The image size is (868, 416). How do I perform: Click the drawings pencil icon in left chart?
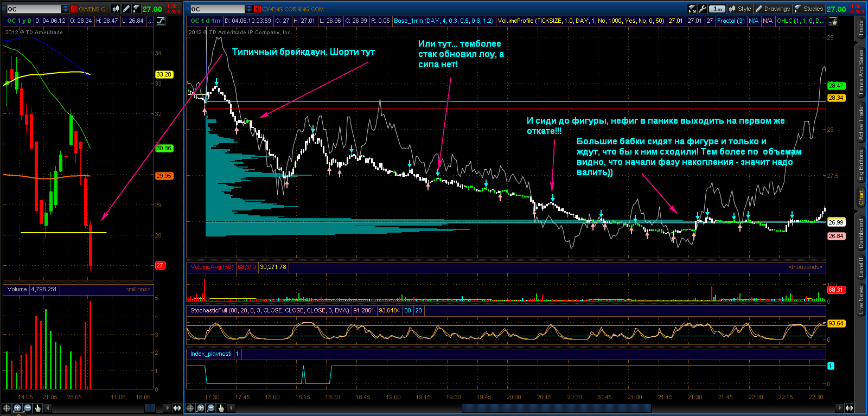[126, 9]
